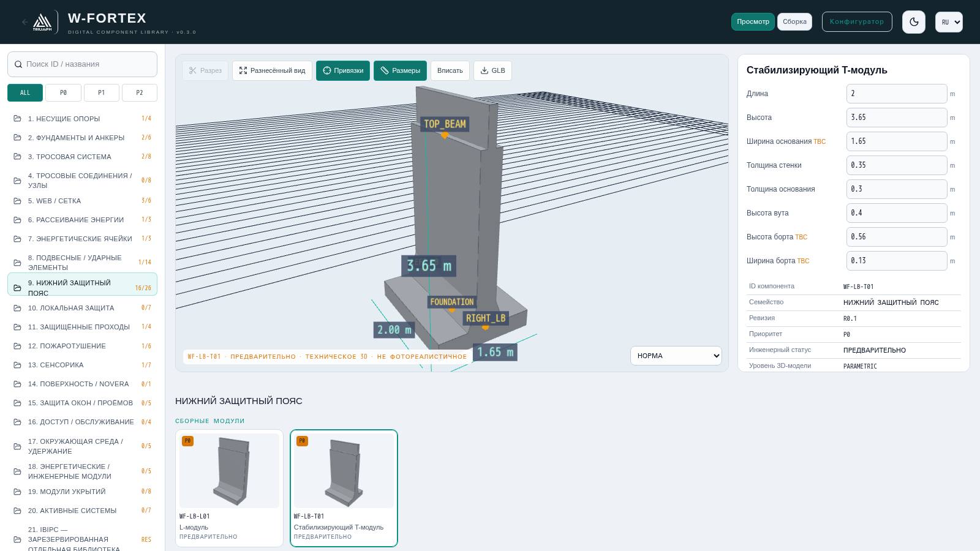Open the RU language dropdown
Image resolution: width=980 pixels, height=551 pixels.
click(949, 22)
